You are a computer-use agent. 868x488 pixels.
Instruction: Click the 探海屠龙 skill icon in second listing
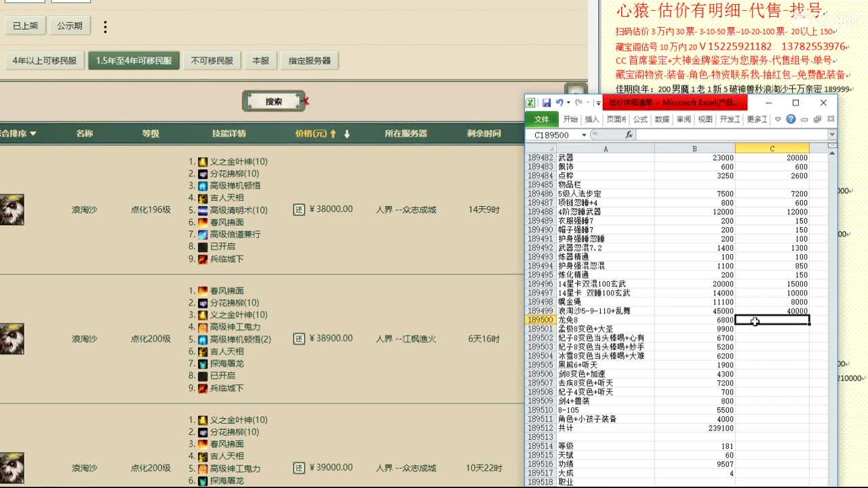(x=202, y=364)
